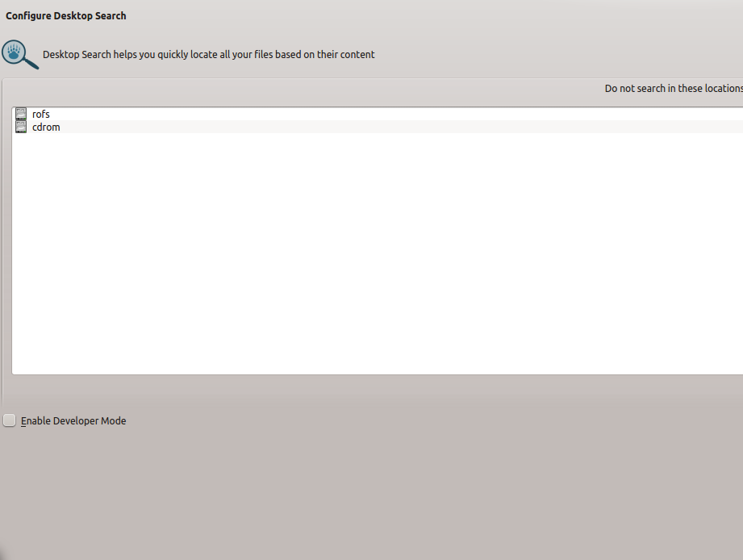Viewport: 743px width, 560px height.
Task: Click the blank row below cdrom
Action: 378,140
